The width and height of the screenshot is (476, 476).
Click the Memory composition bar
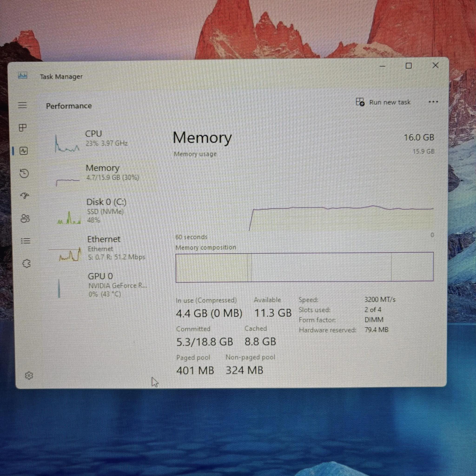[x=304, y=267]
